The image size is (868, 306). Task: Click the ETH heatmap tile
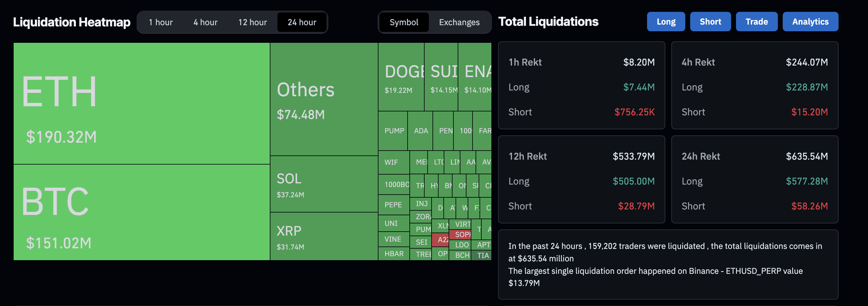pos(141,103)
